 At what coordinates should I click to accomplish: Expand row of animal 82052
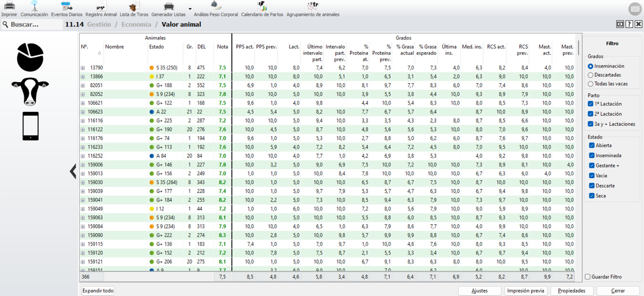pyautogui.click(x=83, y=95)
